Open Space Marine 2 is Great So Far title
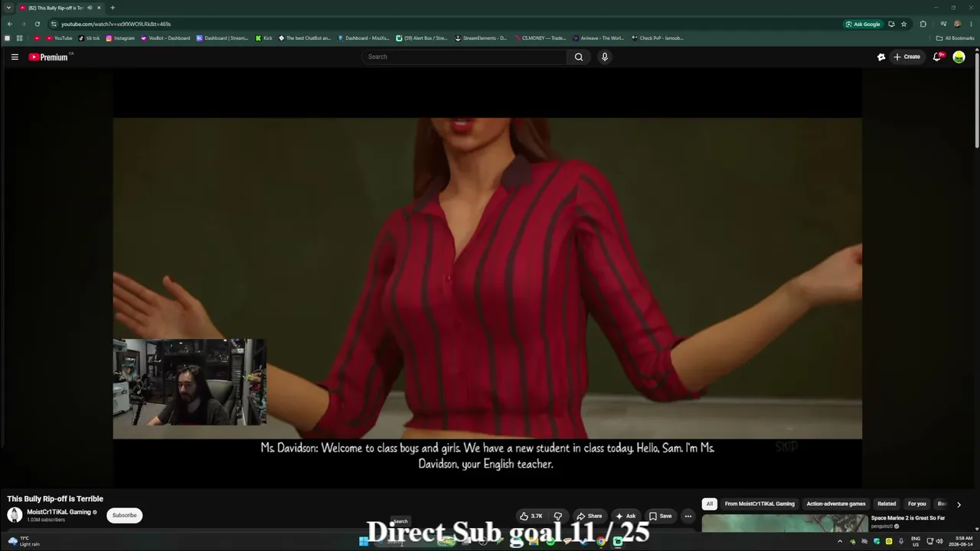 click(x=908, y=518)
